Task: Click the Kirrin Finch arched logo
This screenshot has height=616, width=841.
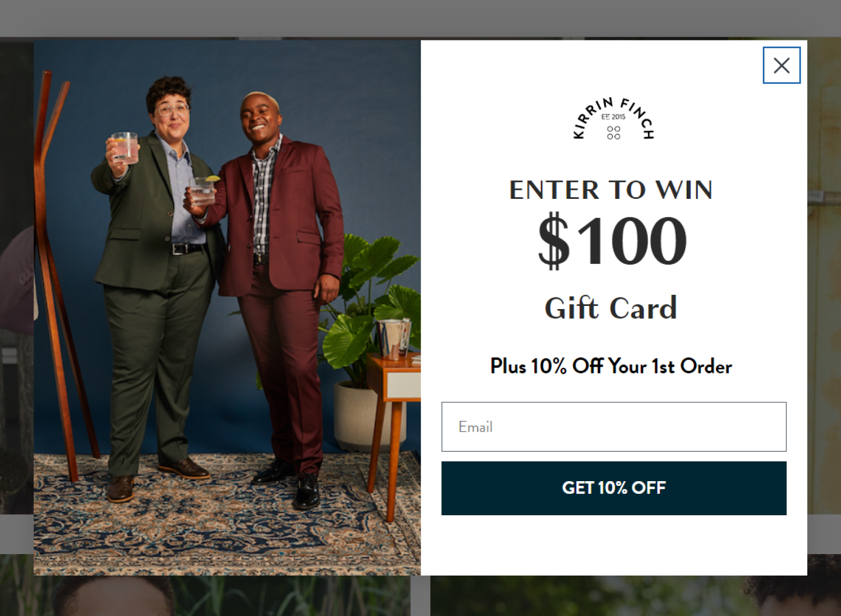Action: click(x=613, y=119)
